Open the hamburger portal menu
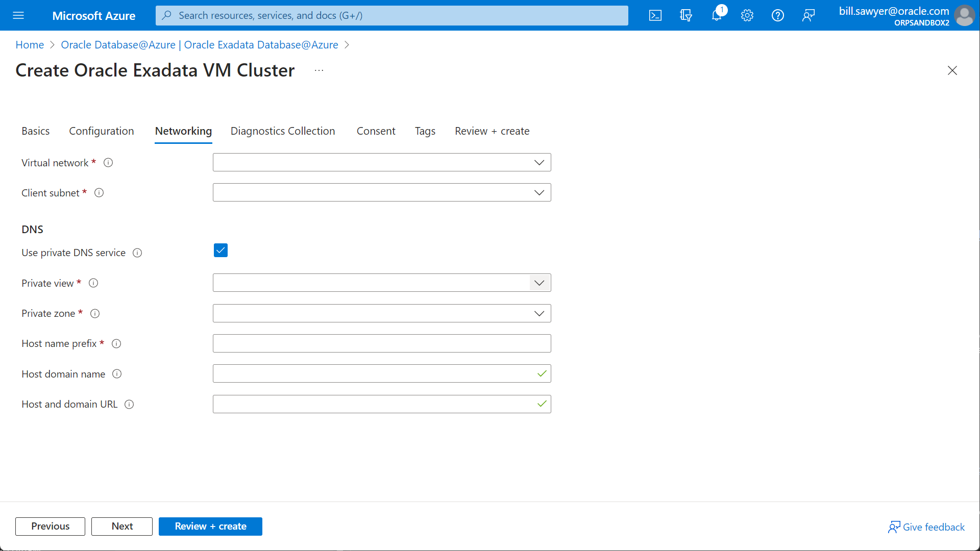This screenshot has height=551, width=980. click(x=18, y=15)
